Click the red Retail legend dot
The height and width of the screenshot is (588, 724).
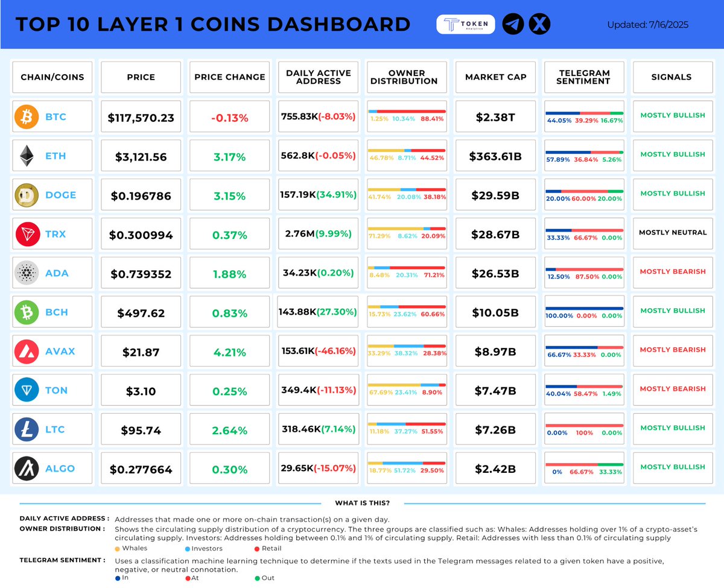[x=256, y=549]
